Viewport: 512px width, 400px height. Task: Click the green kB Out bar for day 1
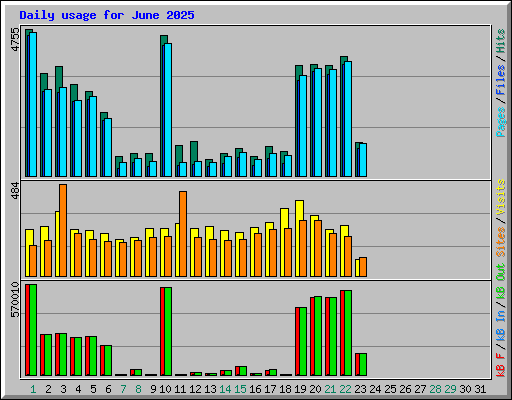coord(33,330)
